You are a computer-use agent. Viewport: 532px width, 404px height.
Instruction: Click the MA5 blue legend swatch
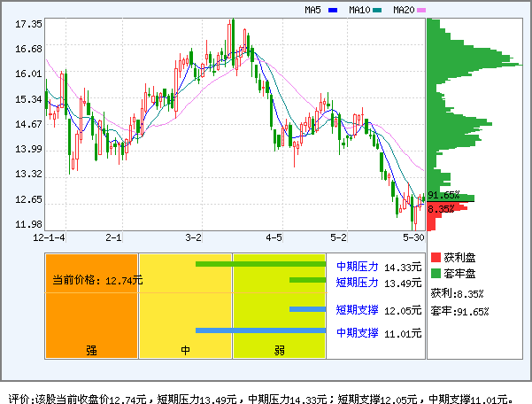point(333,10)
